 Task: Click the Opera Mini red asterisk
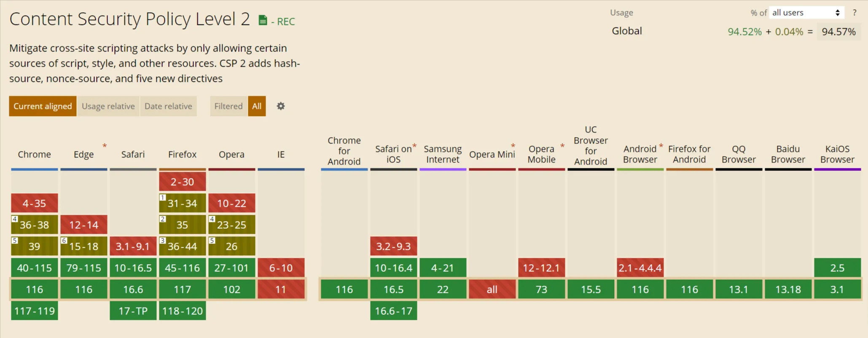[513, 146]
